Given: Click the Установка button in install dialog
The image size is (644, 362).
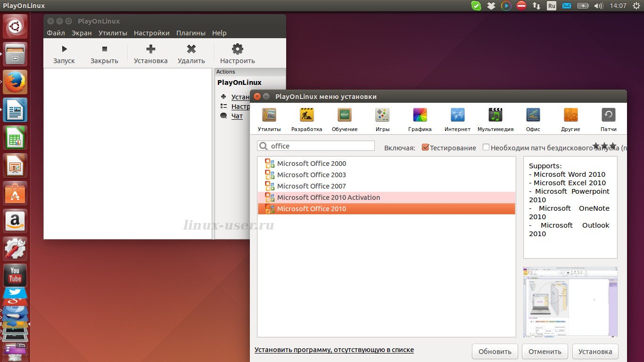Looking at the screenshot, I should click(595, 352).
